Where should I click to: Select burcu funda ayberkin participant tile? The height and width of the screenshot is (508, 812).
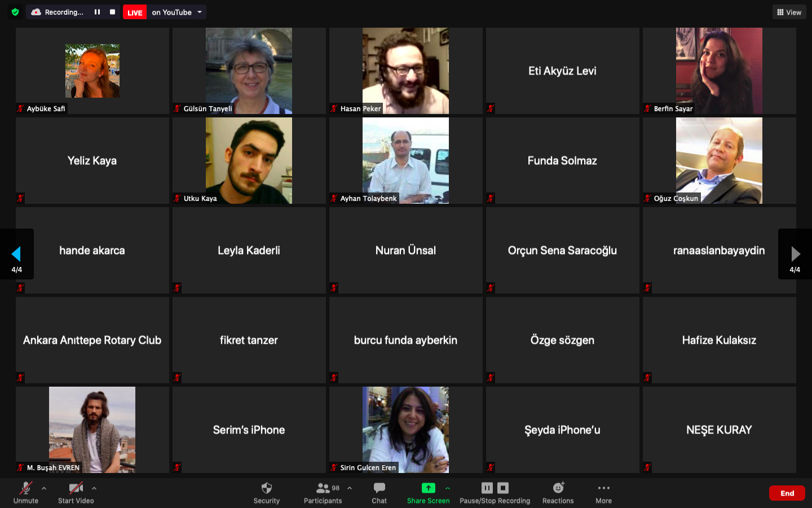[x=406, y=340]
